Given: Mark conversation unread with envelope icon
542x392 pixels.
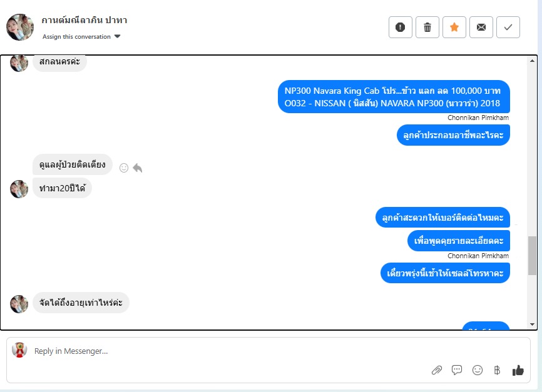Looking at the screenshot, I should click(x=481, y=27).
